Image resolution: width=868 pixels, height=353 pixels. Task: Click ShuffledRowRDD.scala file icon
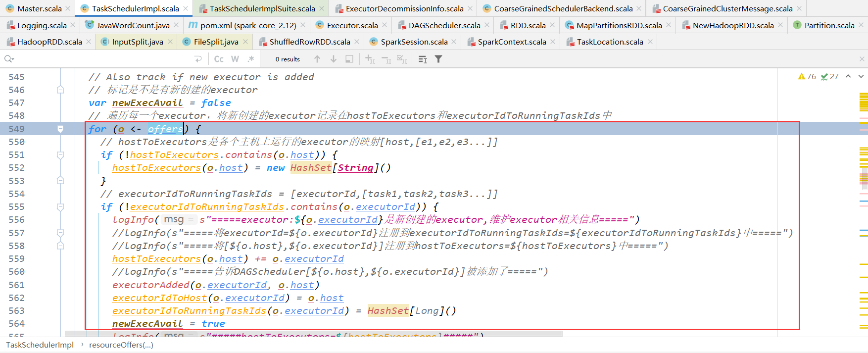[x=263, y=42]
